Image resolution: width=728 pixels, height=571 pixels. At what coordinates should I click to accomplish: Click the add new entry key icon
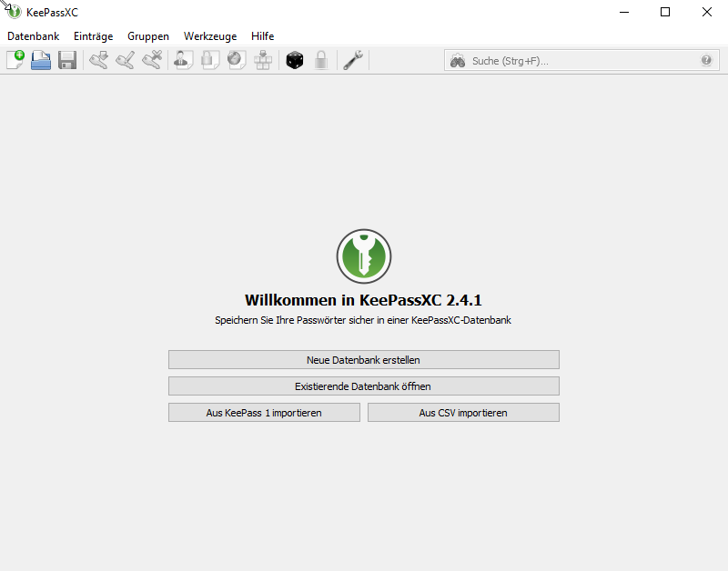[x=99, y=60]
